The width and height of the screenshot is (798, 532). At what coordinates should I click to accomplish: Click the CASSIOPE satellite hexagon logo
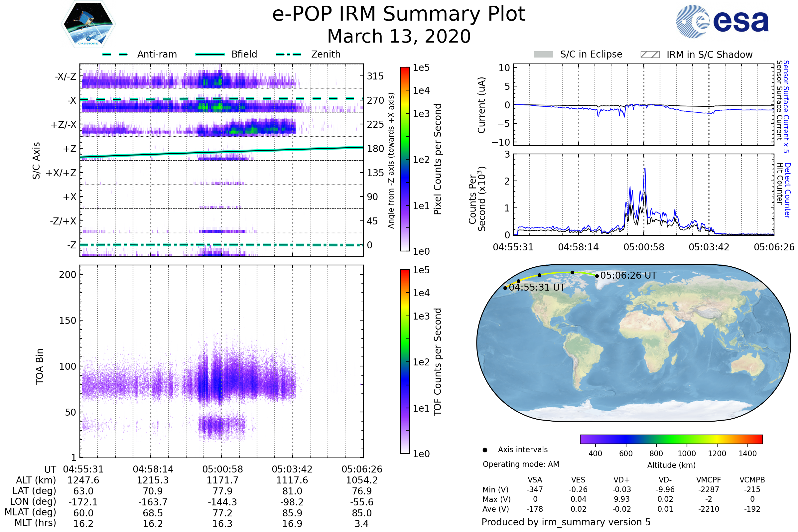pyautogui.click(x=88, y=24)
